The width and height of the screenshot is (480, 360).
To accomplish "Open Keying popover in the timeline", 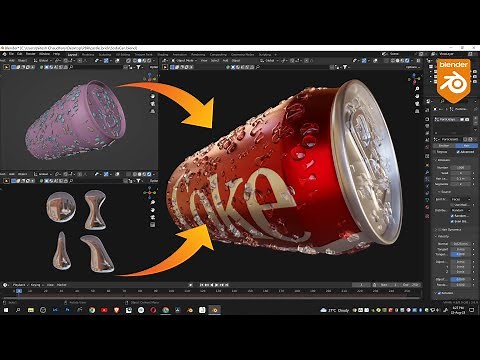I will [36, 285].
